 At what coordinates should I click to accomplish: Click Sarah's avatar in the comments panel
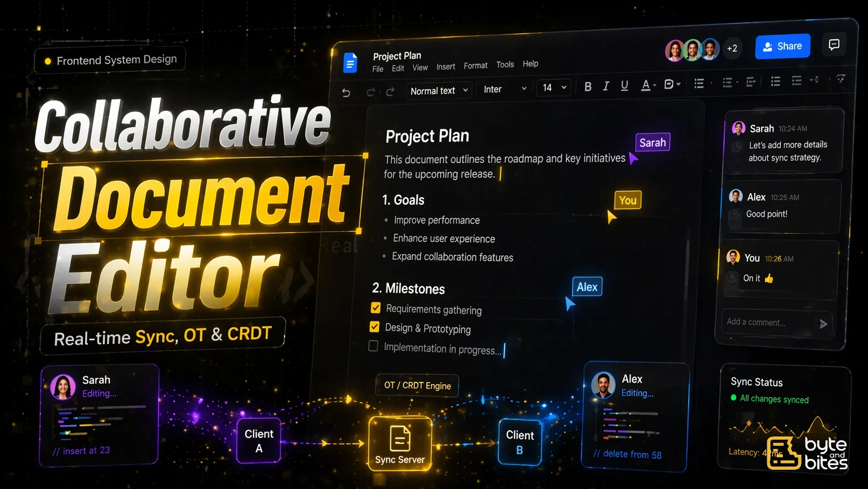(x=738, y=128)
